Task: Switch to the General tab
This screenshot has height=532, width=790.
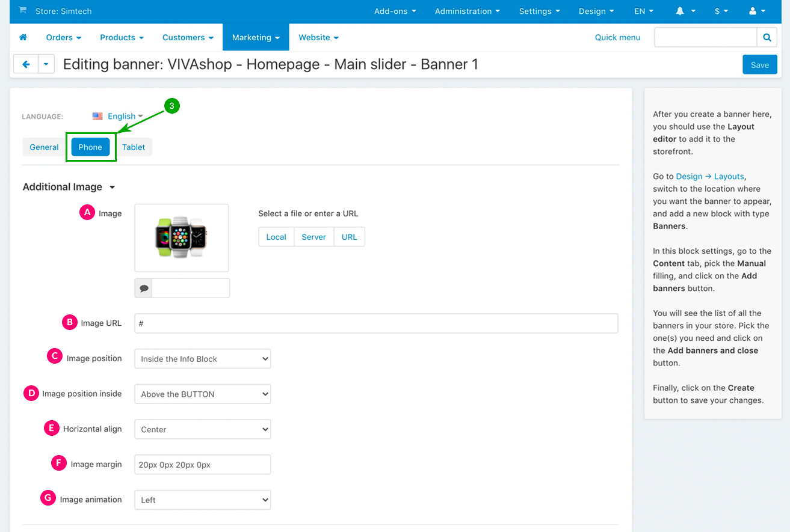Action: point(44,147)
